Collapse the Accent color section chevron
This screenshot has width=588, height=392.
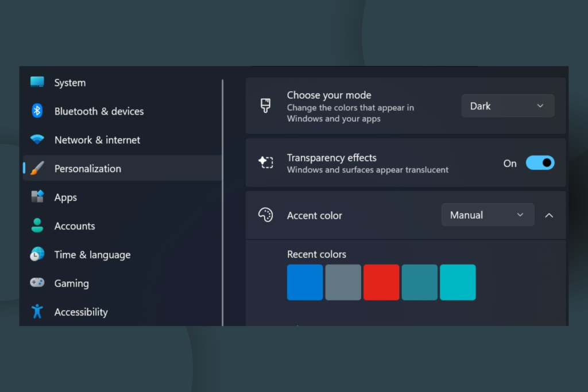(x=549, y=215)
